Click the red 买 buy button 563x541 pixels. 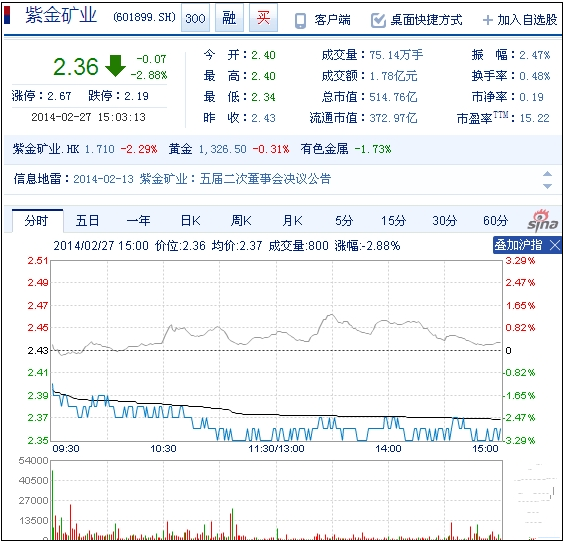pyautogui.click(x=263, y=18)
